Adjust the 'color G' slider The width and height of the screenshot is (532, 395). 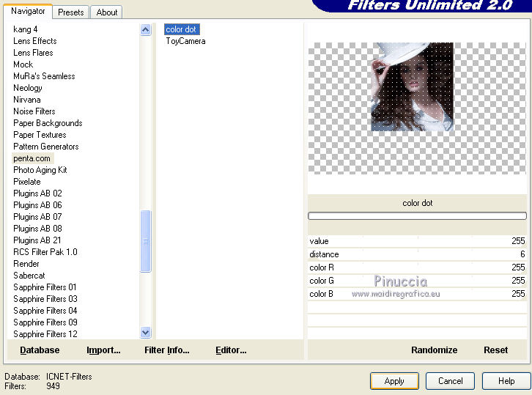click(417, 281)
